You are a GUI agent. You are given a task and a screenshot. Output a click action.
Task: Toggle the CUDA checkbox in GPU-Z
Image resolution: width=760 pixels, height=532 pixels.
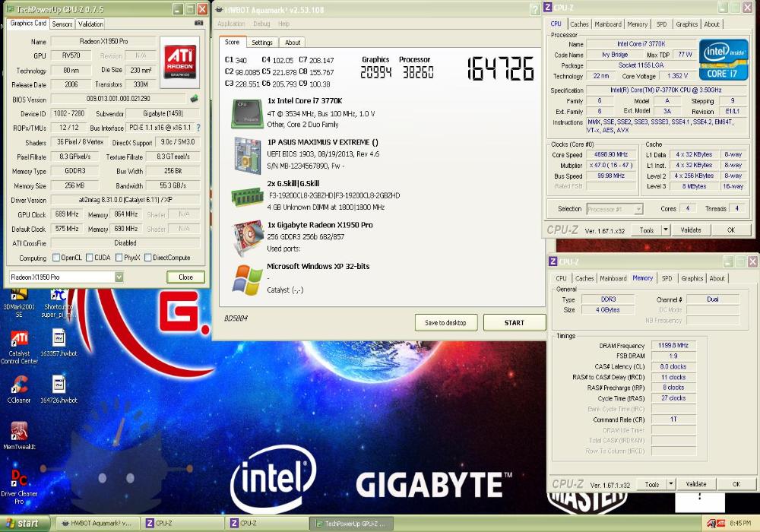pos(89,258)
